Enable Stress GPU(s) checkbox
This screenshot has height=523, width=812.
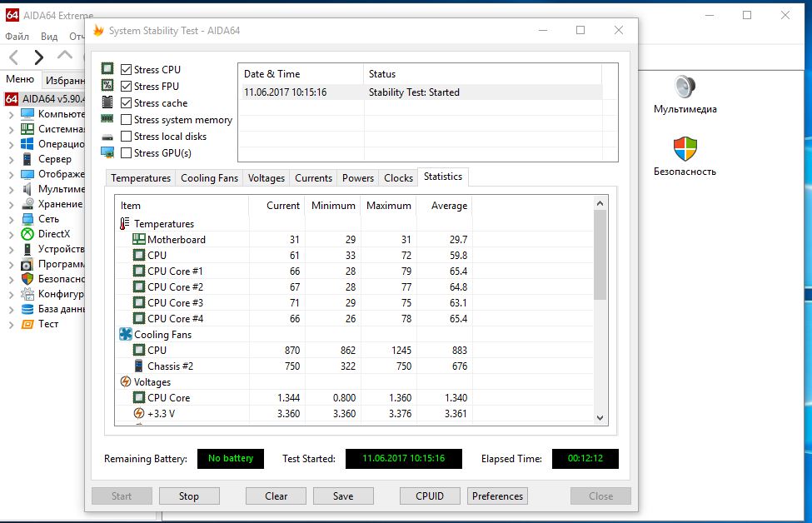click(126, 152)
